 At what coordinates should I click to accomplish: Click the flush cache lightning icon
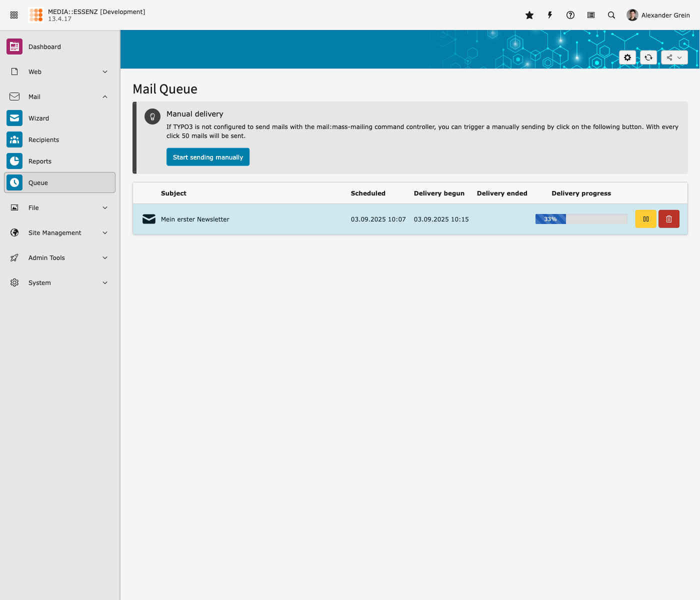tap(550, 15)
